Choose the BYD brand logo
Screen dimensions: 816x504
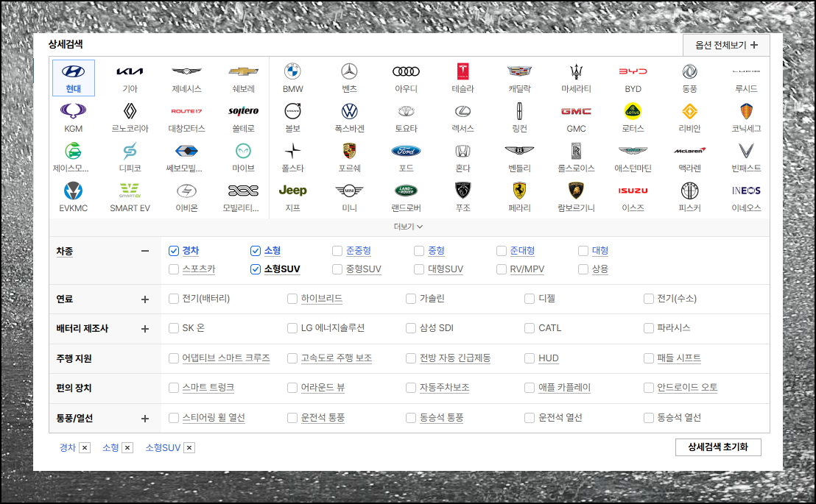coord(633,72)
